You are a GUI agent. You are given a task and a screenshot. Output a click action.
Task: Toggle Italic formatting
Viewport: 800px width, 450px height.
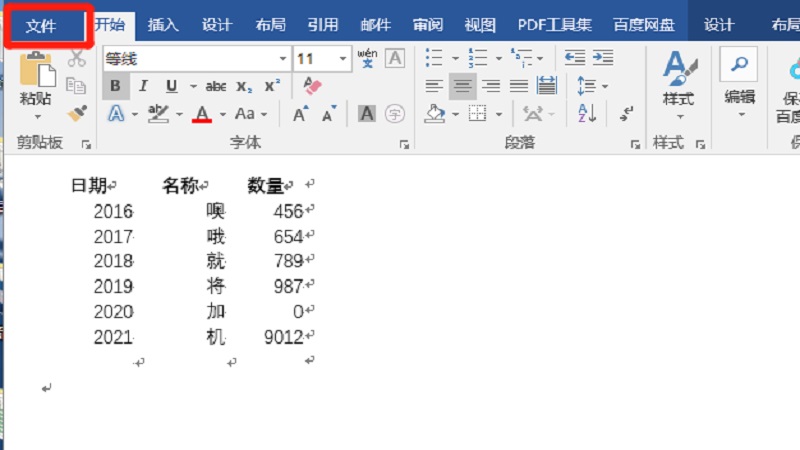tap(143, 86)
